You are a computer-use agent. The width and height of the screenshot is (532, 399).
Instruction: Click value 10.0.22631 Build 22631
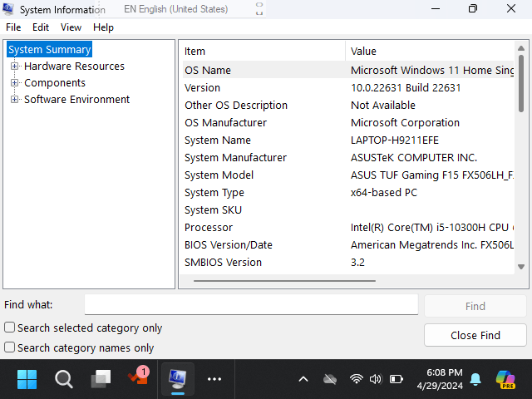[x=406, y=88]
